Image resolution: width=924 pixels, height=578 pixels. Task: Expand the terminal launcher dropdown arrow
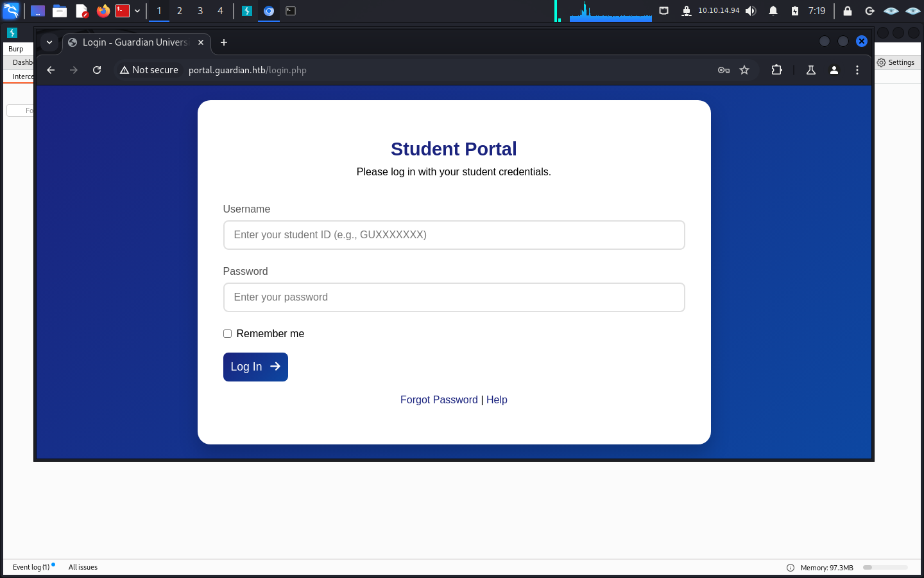tap(137, 11)
